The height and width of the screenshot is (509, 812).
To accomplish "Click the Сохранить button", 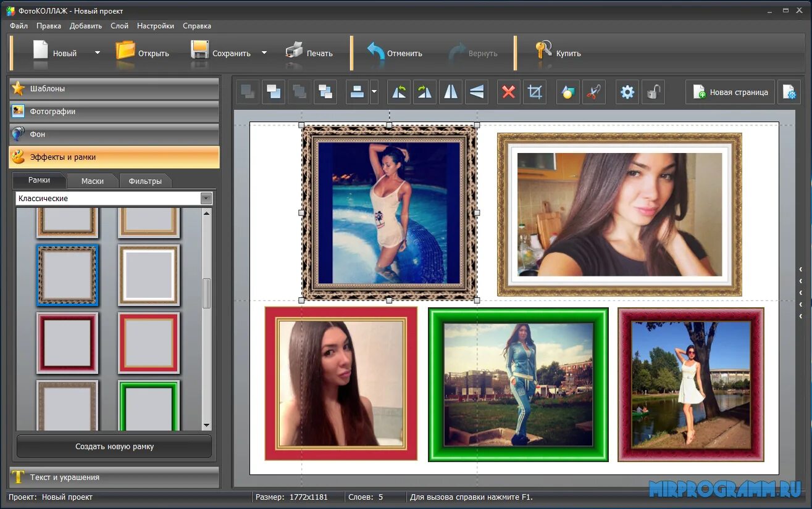I will (x=220, y=53).
